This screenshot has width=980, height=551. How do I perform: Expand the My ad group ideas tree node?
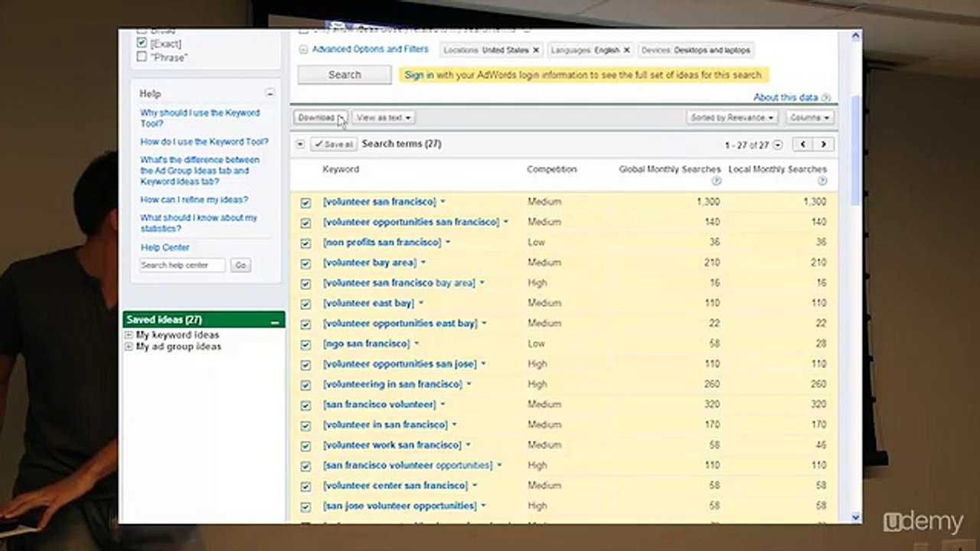(x=129, y=347)
